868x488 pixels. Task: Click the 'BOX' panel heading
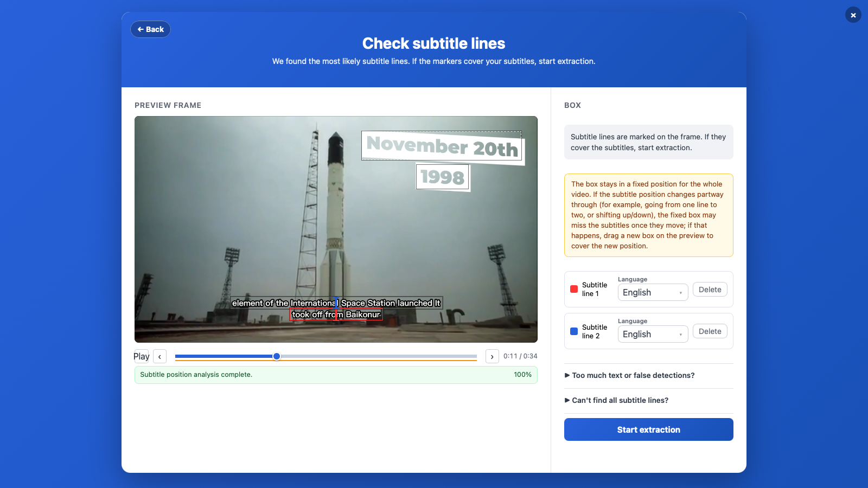coord(572,105)
